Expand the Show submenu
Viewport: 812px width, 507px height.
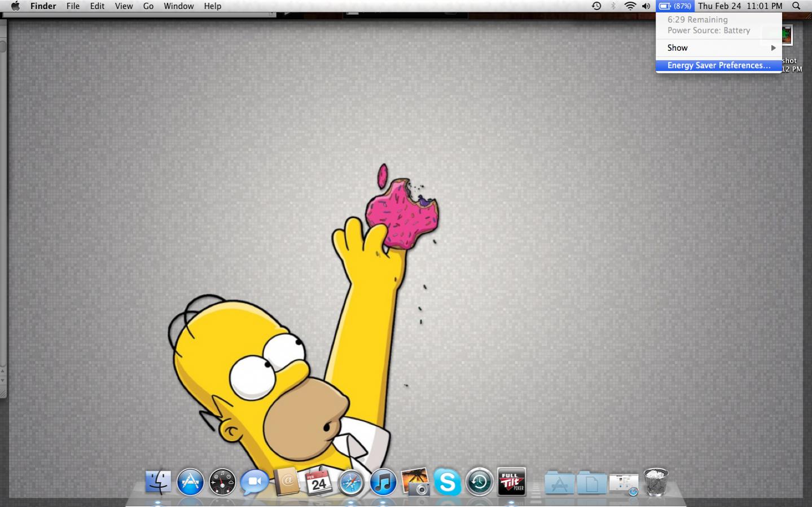[718, 48]
